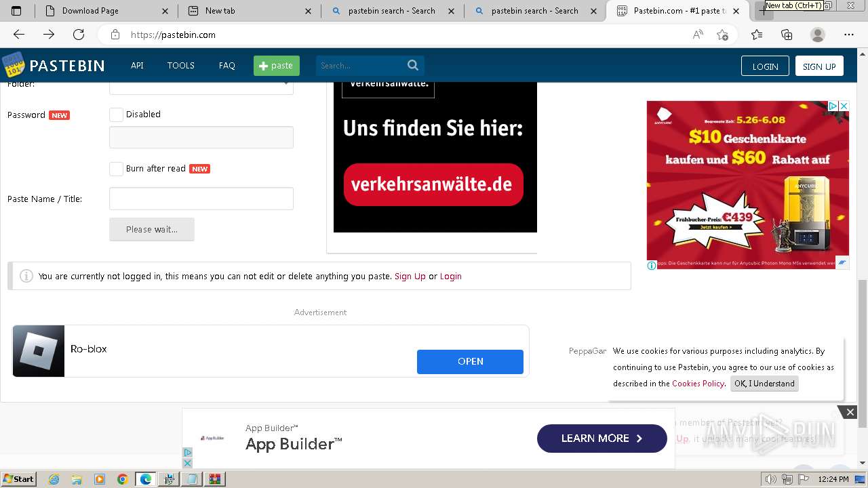
Task: Close the New tab tab
Action: point(308,11)
